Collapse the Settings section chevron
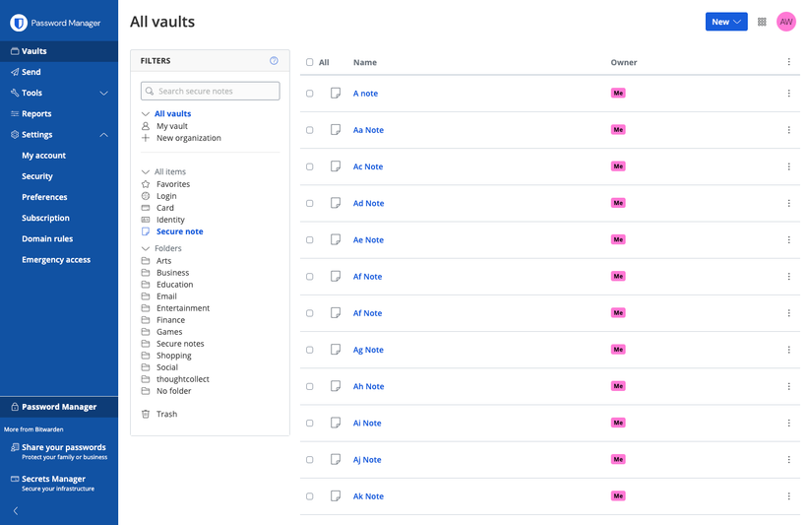The width and height of the screenshot is (812, 525). (103, 135)
